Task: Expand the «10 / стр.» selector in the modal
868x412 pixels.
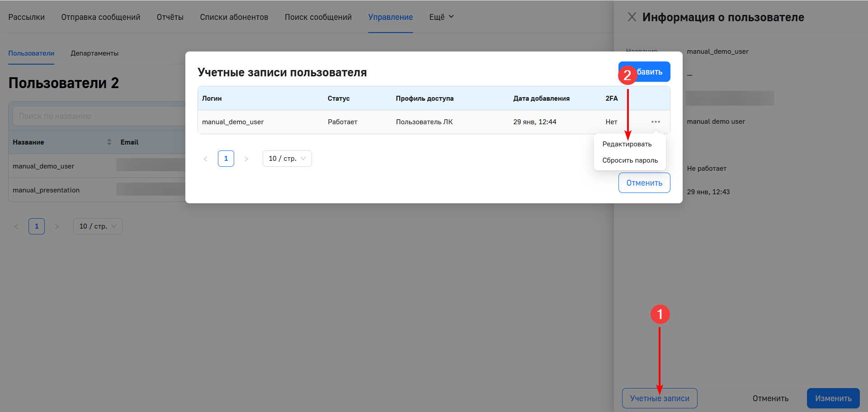Action: point(287,158)
